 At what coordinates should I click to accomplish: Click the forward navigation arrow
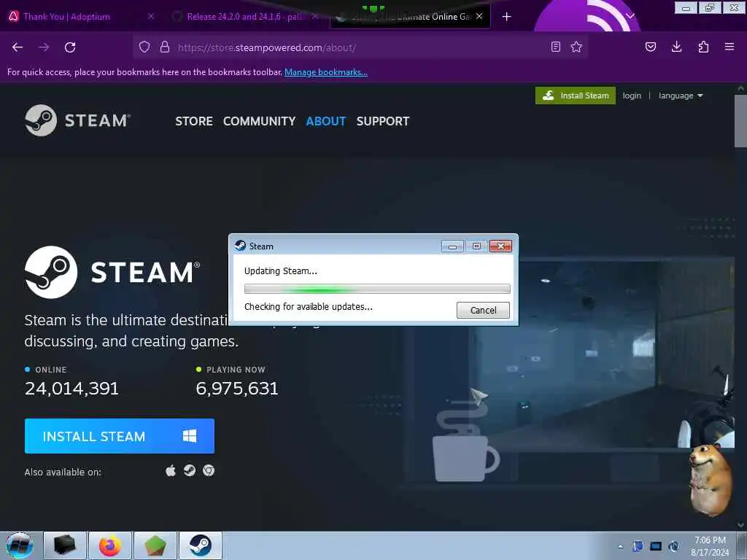click(x=44, y=47)
